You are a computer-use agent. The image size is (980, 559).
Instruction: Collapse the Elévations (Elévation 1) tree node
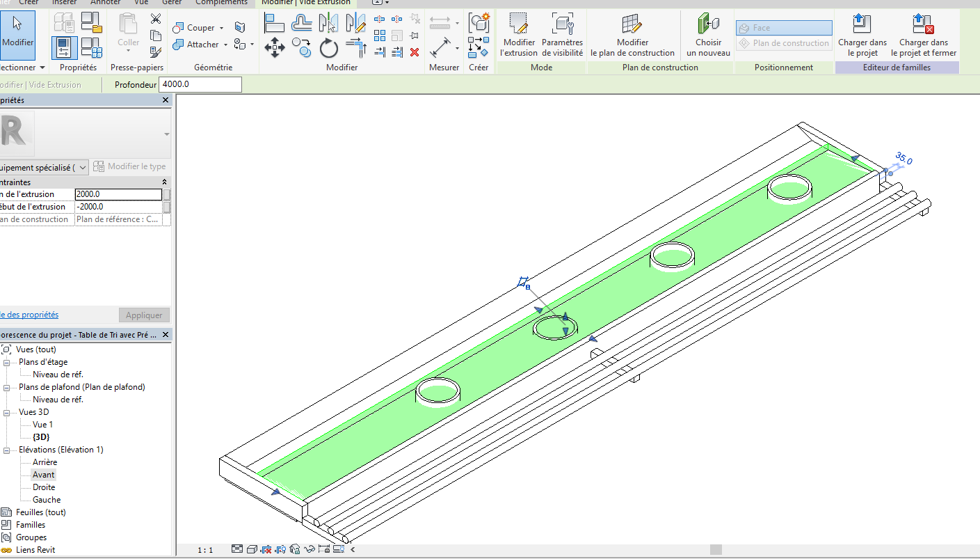pyautogui.click(x=7, y=450)
